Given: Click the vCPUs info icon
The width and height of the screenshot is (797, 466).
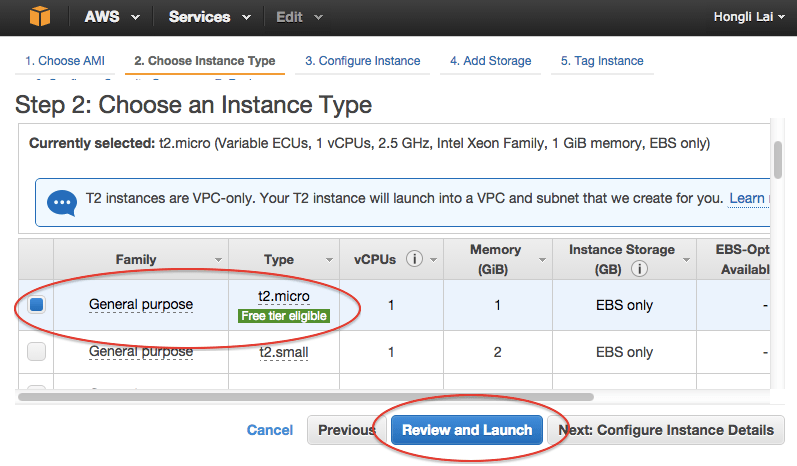Looking at the screenshot, I should (414, 259).
